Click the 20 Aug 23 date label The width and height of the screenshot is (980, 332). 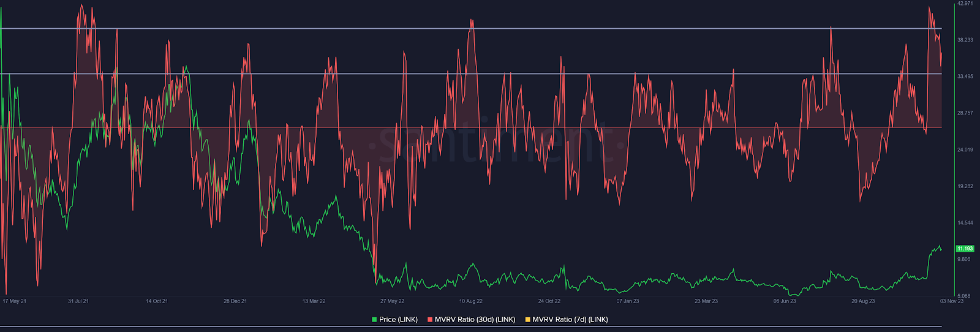pyautogui.click(x=863, y=301)
